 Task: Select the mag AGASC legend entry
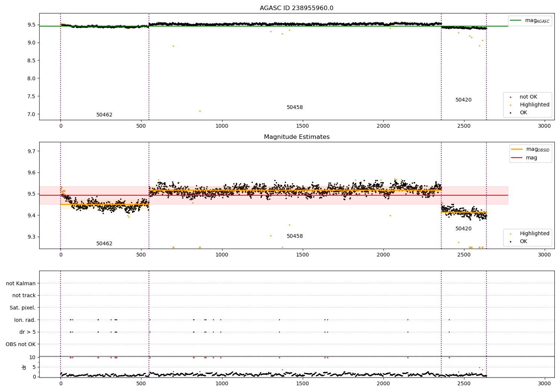point(530,21)
